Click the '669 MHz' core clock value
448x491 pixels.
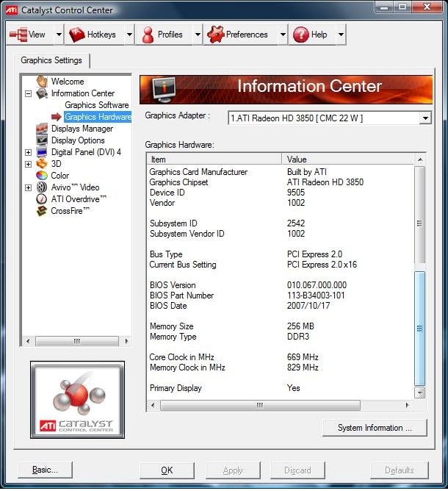click(x=303, y=357)
